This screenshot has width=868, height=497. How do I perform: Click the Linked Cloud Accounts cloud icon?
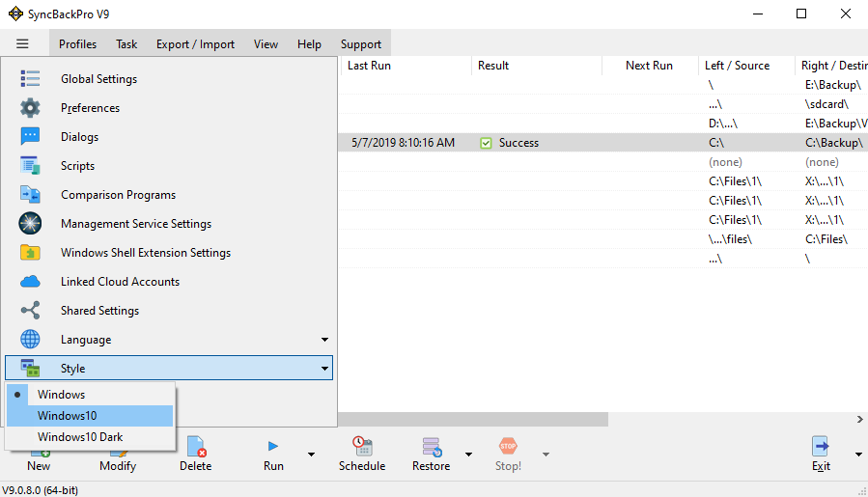(30, 281)
